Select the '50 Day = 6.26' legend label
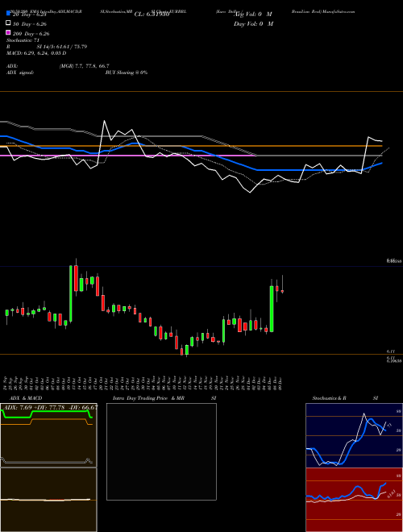403x532 pixels. pyautogui.click(x=30, y=24)
